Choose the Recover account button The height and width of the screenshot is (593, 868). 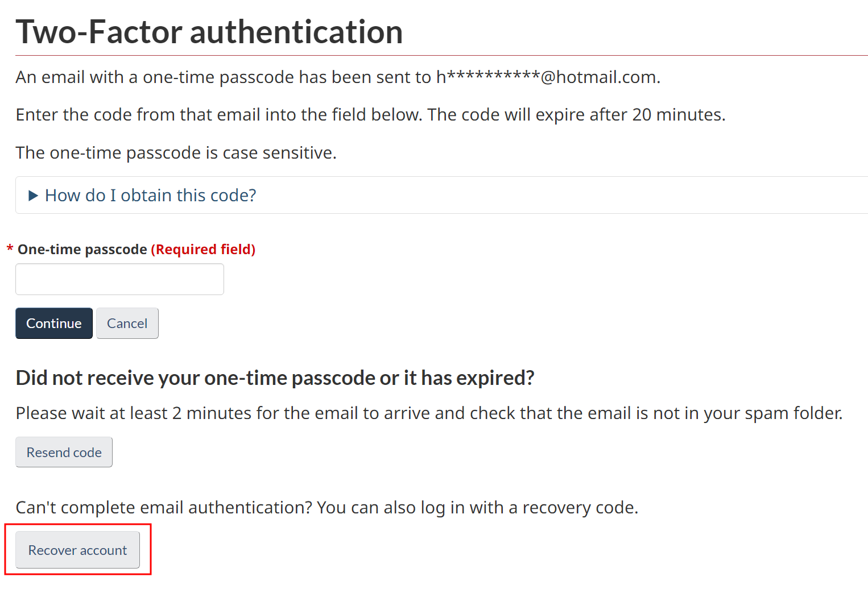coord(77,550)
